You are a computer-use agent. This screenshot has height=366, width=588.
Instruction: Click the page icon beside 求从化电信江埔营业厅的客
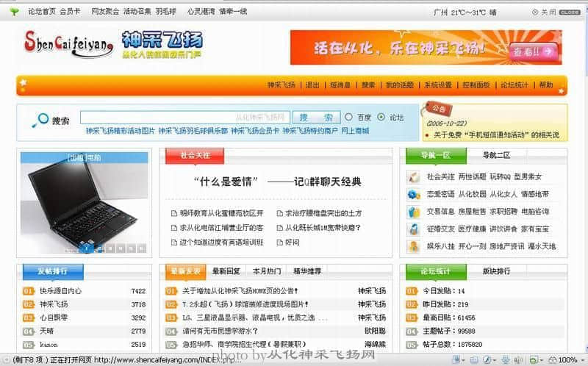[174, 228]
